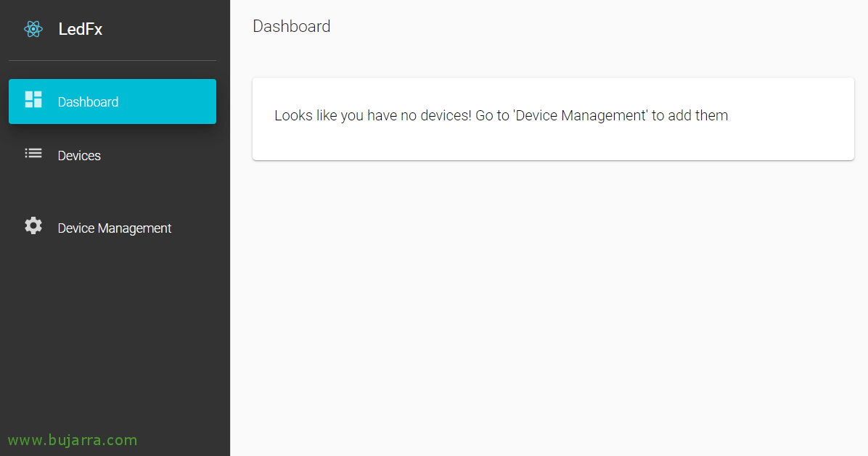This screenshot has width=868, height=456.
Task: Open Devices via the list icon
Action: pyautogui.click(x=33, y=153)
